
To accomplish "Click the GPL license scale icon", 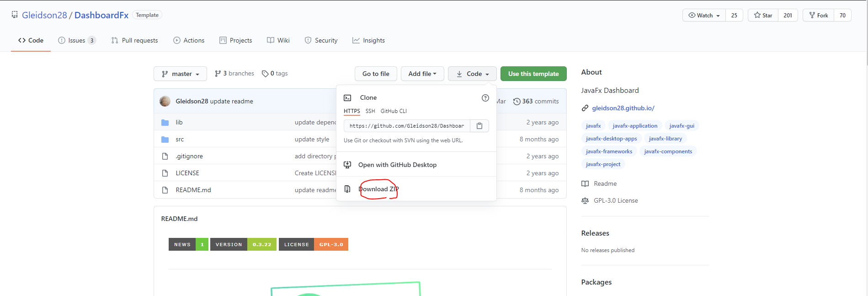I will pos(585,201).
